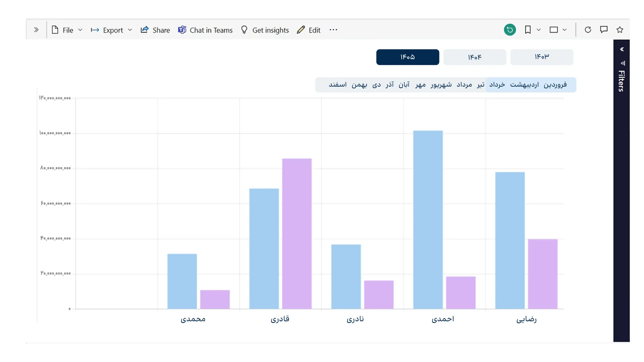The image size is (644, 362).
Task: Click the blue bar for احمدی
Action: (428, 220)
